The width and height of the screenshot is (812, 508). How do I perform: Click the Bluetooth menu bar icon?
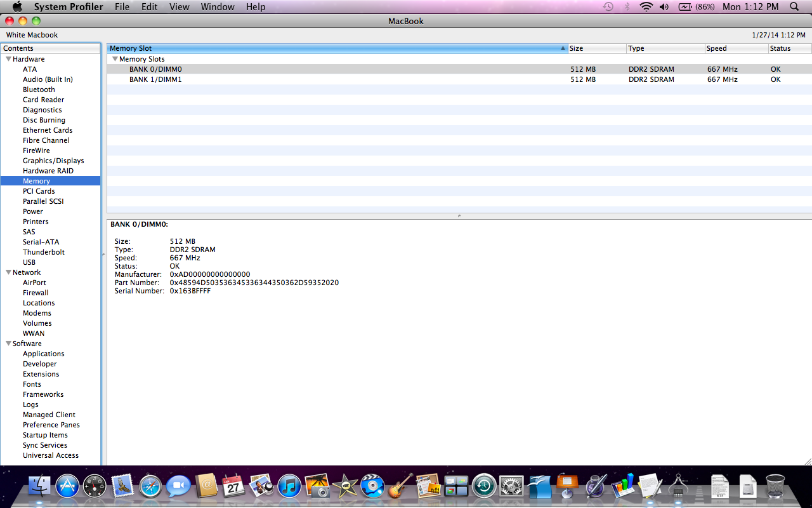[x=627, y=7]
